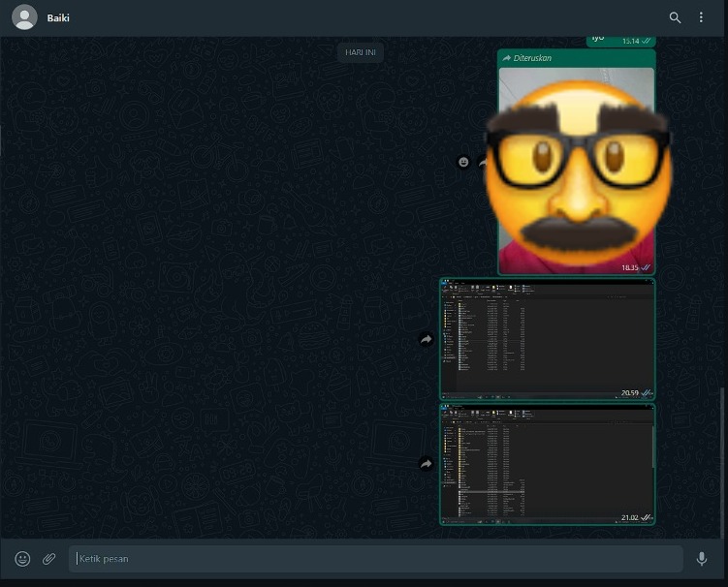The width and height of the screenshot is (728, 587).
Task: Open the screenshot image sent at 21.02
Action: click(x=548, y=465)
